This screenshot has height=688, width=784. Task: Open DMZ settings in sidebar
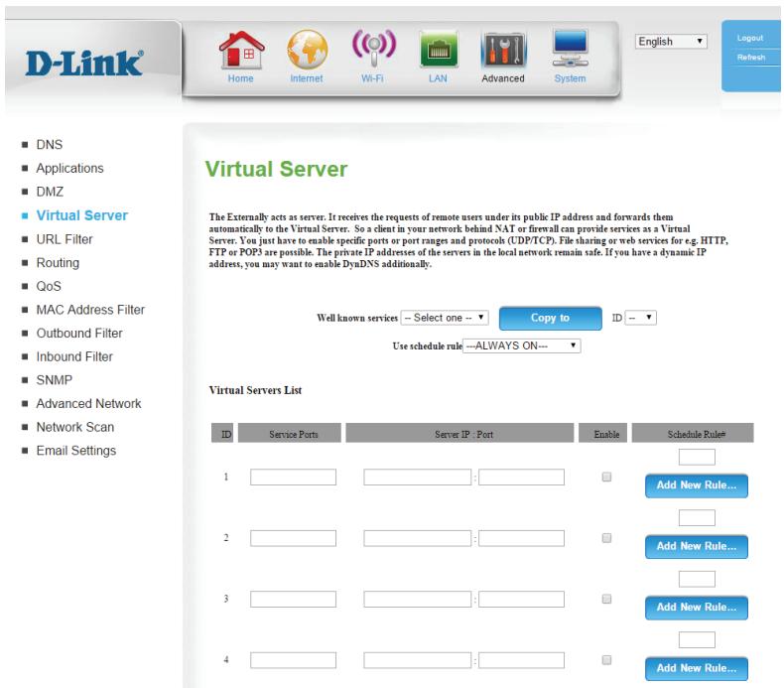pyautogui.click(x=50, y=192)
